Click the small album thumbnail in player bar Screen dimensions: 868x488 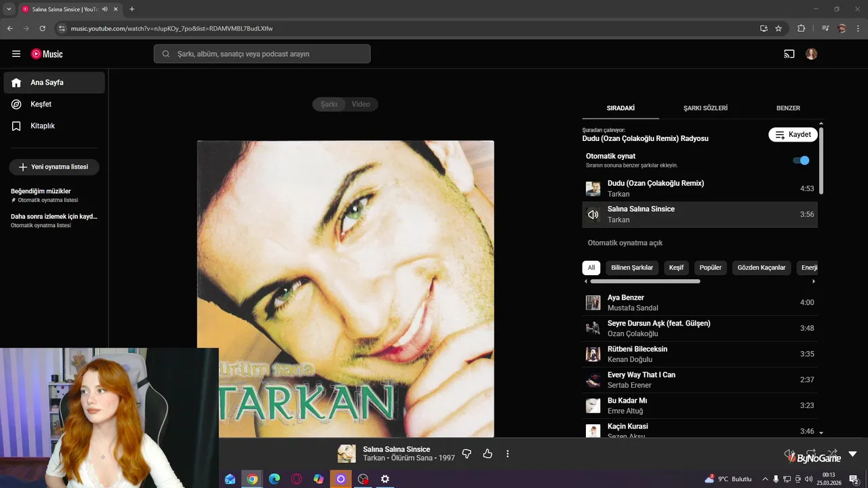[x=347, y=453]
